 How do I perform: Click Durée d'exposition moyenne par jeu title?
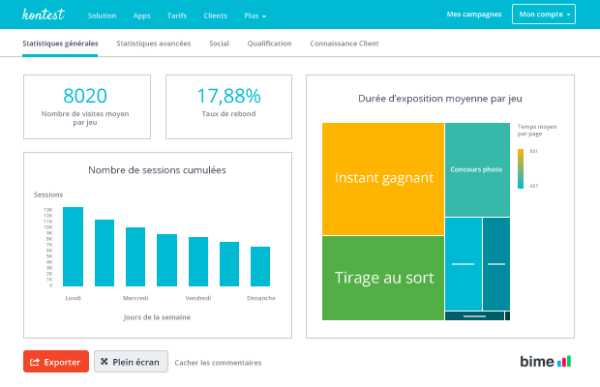coord(440,99)
